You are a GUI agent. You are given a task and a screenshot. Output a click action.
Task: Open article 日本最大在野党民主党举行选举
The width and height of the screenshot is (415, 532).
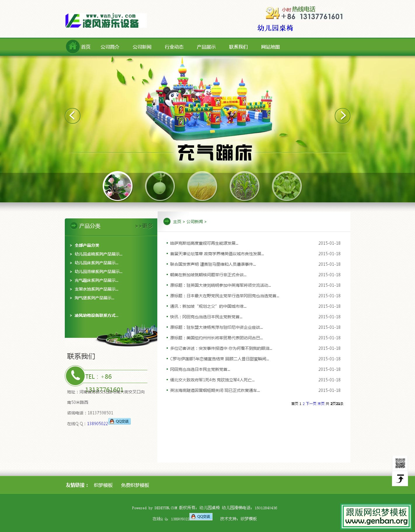pyautogui.click(x=225, y=296)
